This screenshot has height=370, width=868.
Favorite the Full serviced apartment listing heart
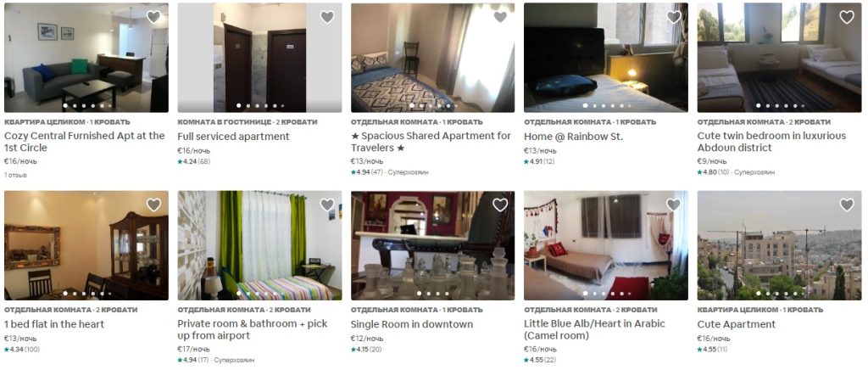pos(327,17)
